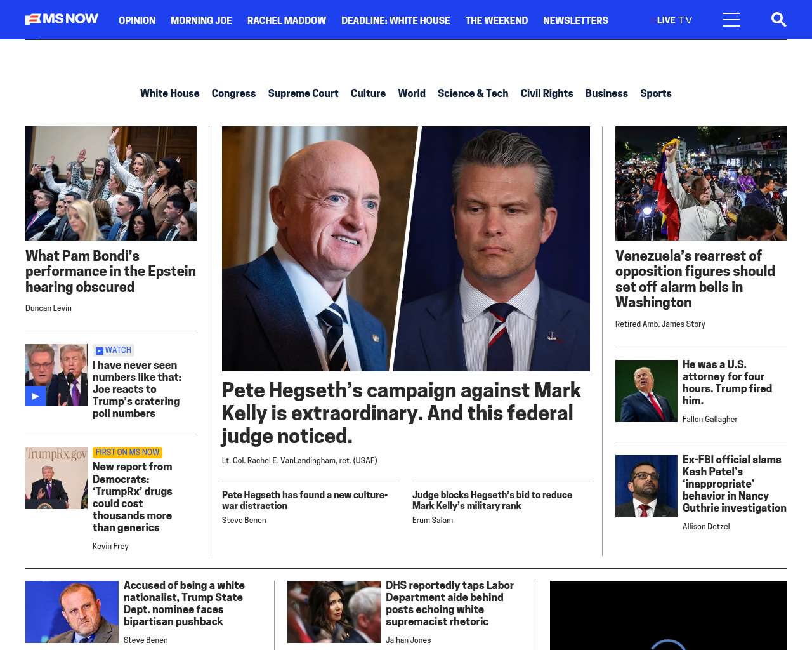The height and width of the screenshot is (650, 812).
Task: Click the FIRST ON MS NOW badge
Action: [128, 453]
